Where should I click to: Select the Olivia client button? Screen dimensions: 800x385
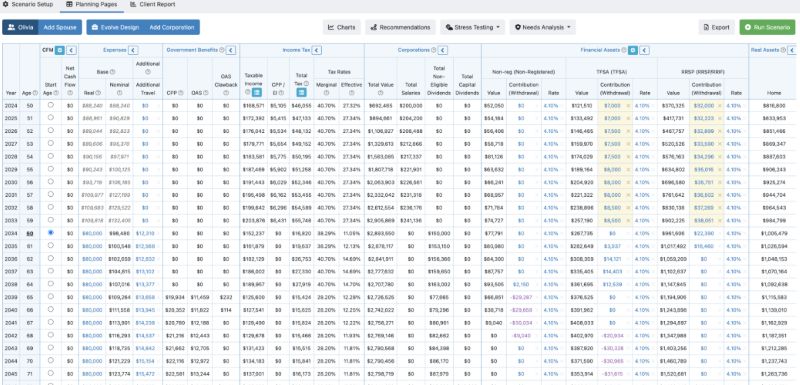(x=20, y=27)
